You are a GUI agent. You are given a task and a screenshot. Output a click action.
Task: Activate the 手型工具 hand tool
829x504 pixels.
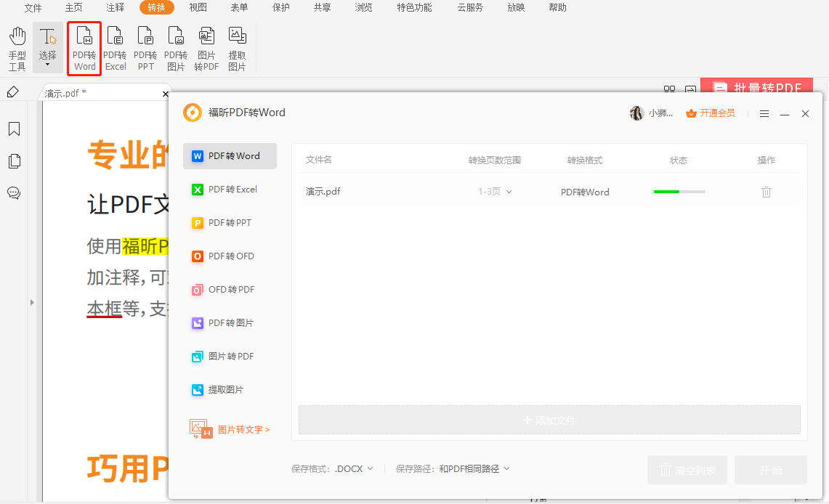[17, 49]
